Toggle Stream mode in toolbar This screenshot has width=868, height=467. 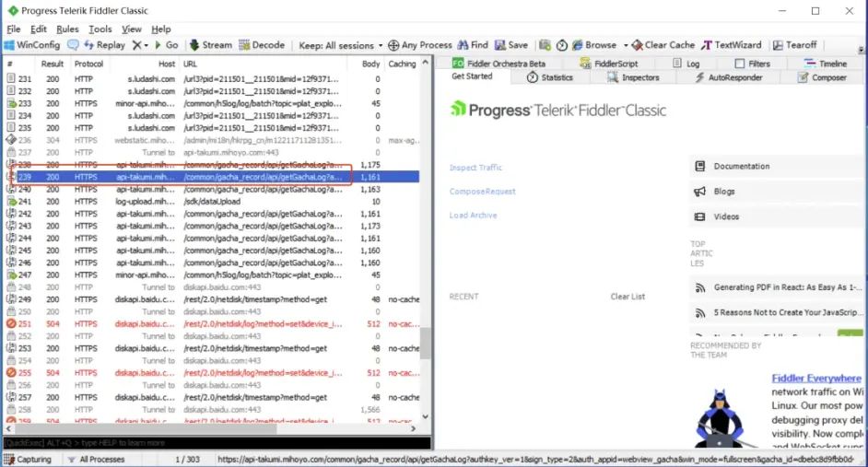[210, 45]
